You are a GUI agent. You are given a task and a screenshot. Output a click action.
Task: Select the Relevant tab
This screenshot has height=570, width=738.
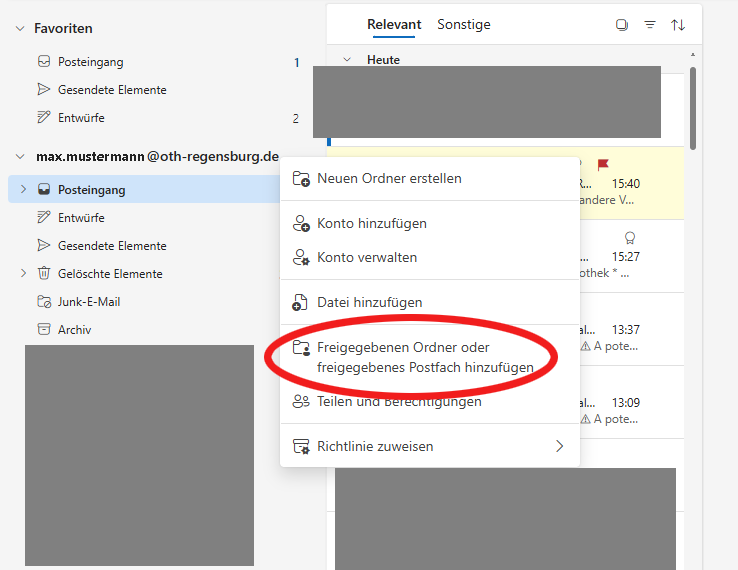pyautogui.click(x=394, y=25)
